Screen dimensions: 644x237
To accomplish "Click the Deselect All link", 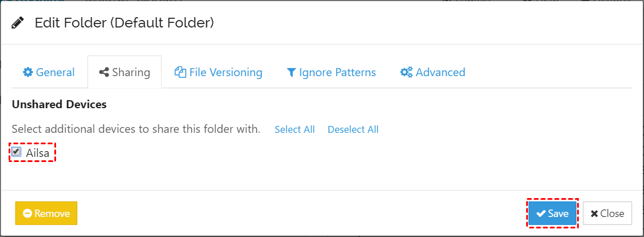I will pyautogui.click(x=353, y=129).
